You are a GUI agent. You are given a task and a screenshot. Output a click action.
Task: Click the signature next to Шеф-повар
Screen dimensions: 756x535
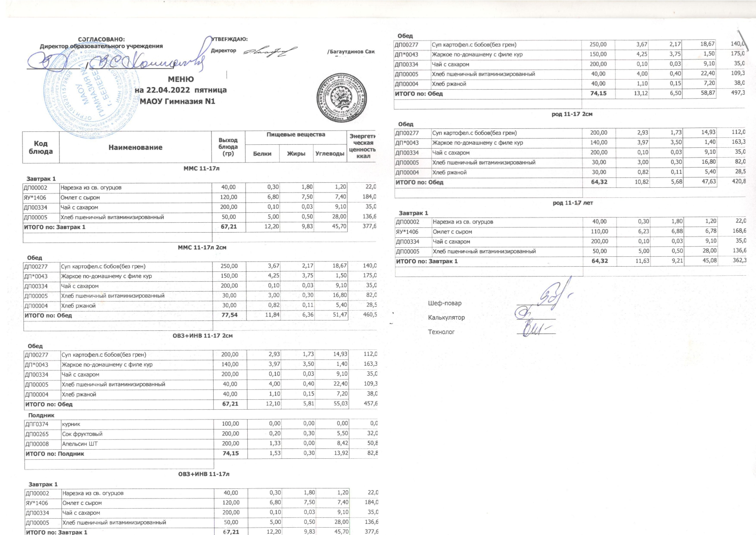[554, 296]
